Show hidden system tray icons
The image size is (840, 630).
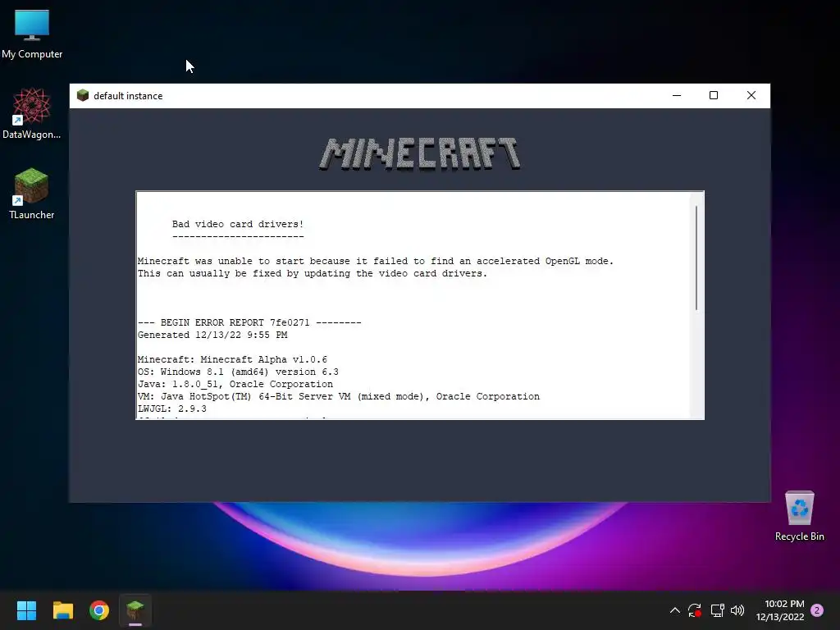click(x=675, y=610)
